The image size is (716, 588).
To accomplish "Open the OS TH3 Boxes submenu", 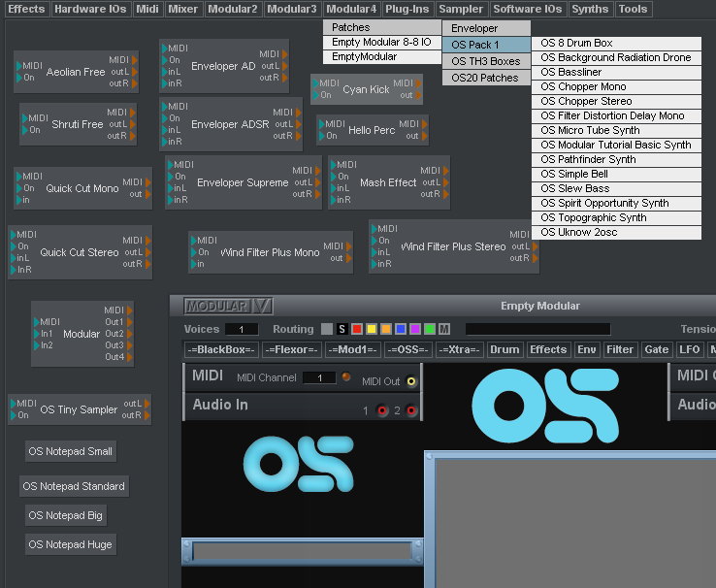I will coord(486,61).
